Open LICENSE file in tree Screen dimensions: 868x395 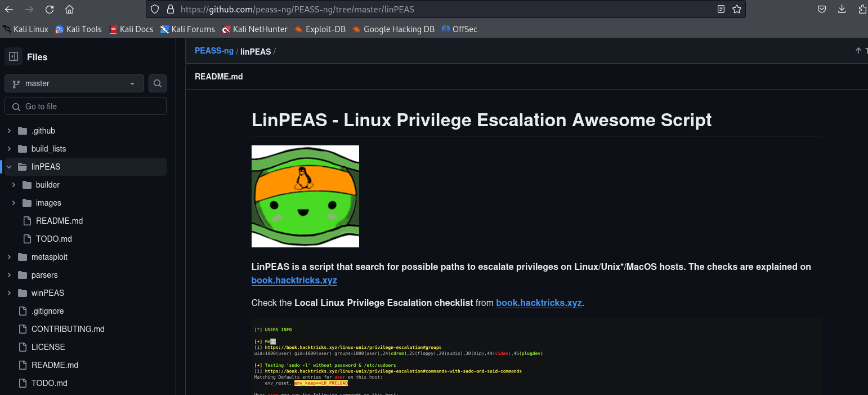pyautogui.click(x=48, y=347)
